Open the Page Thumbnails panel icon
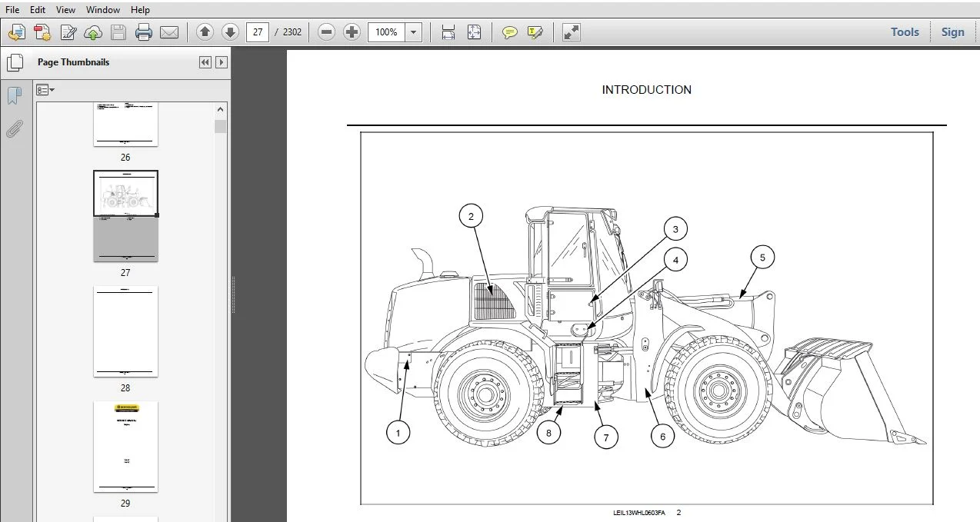This screenshot has height=522, width=980. click(x=15, y=63)
